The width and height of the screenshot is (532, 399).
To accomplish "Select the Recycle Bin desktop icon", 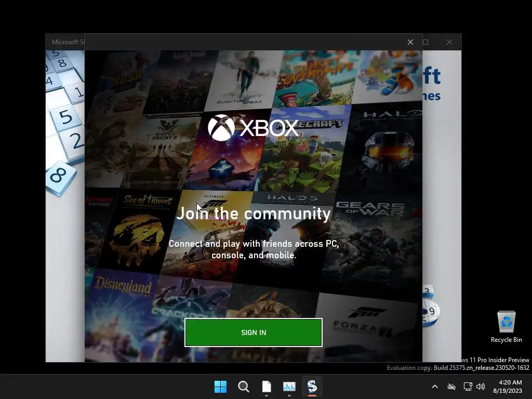I will (506, 326).
